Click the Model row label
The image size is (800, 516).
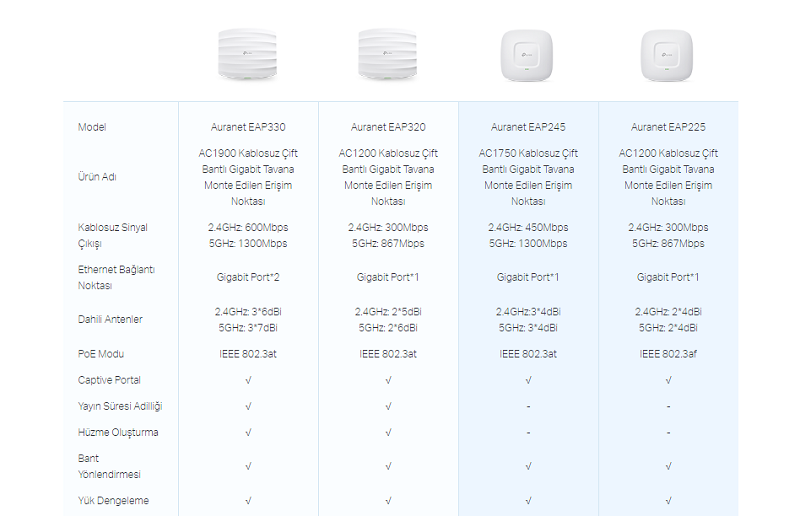click(x=92, y=127)
